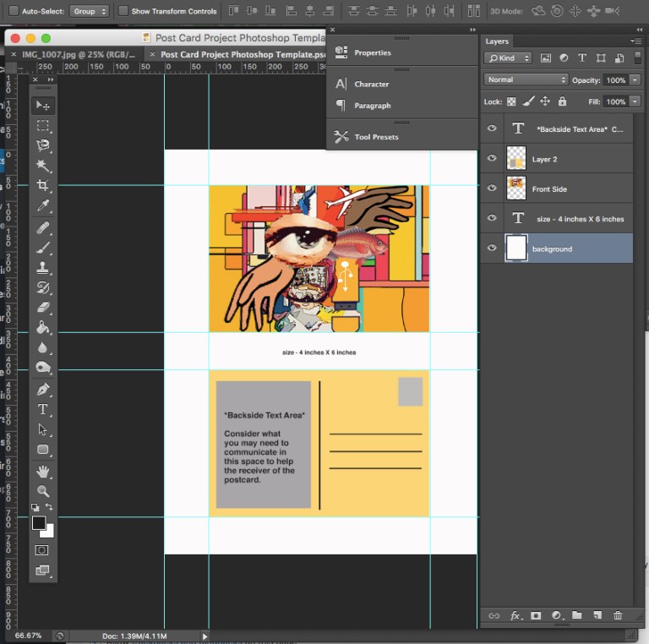Enable Show Transform Controls checkbox
This screenshot has width=649, height=644.
(123, 11)
